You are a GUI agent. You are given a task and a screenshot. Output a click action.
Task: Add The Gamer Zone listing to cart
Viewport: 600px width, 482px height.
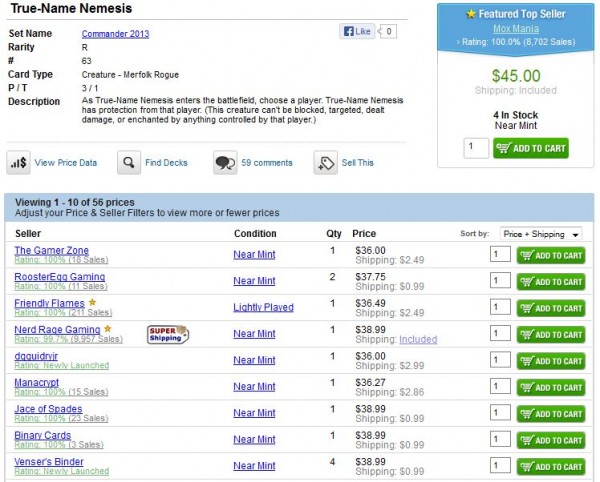pos(550,255)
